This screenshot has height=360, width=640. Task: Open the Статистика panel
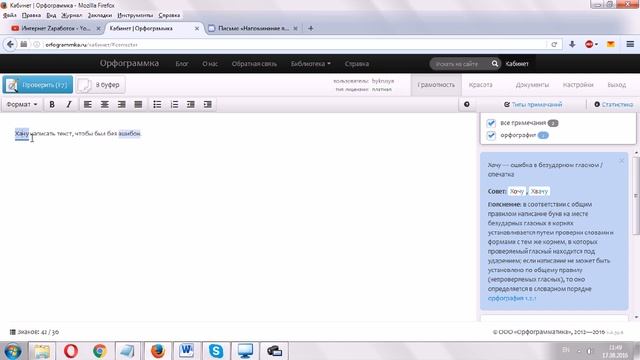coord(613,104)
